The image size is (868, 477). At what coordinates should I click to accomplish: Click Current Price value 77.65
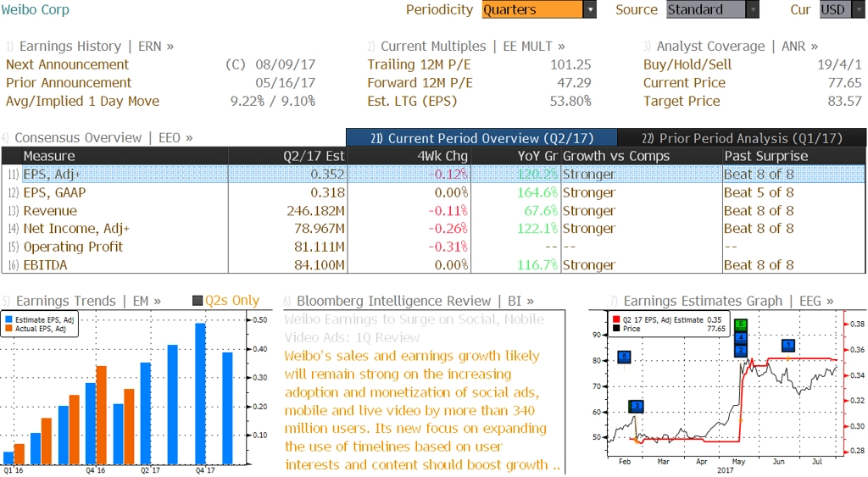tap(845, 82)
